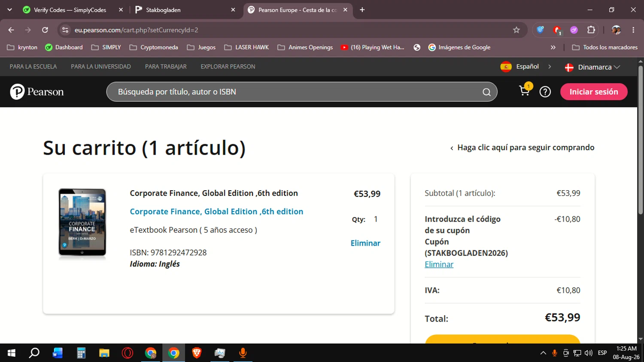
Task: Open the Extensions puzzle-piece menu
Action: (591, 30)
